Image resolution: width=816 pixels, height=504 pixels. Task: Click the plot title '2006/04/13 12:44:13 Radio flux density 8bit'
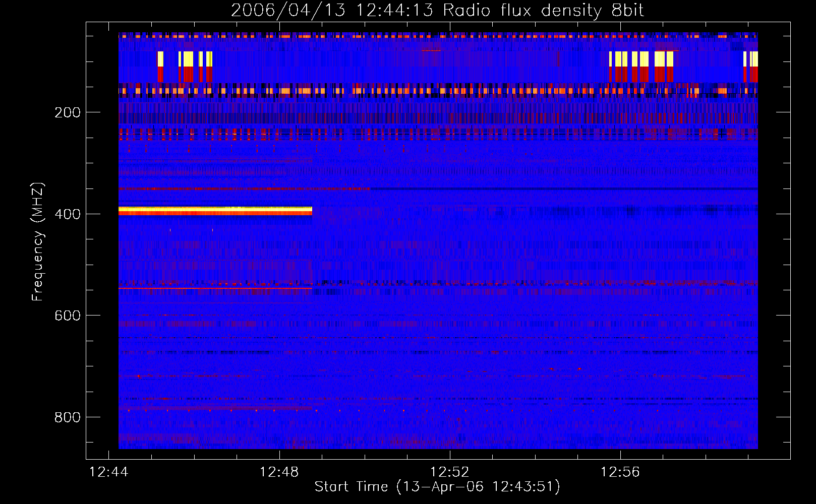pos(437,11)
